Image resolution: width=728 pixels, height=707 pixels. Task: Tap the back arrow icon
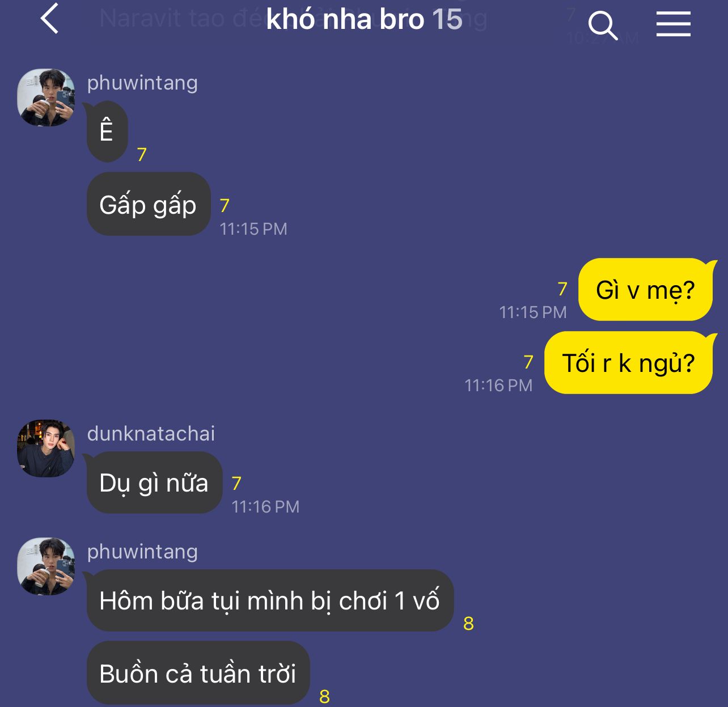tap(50, 18)
